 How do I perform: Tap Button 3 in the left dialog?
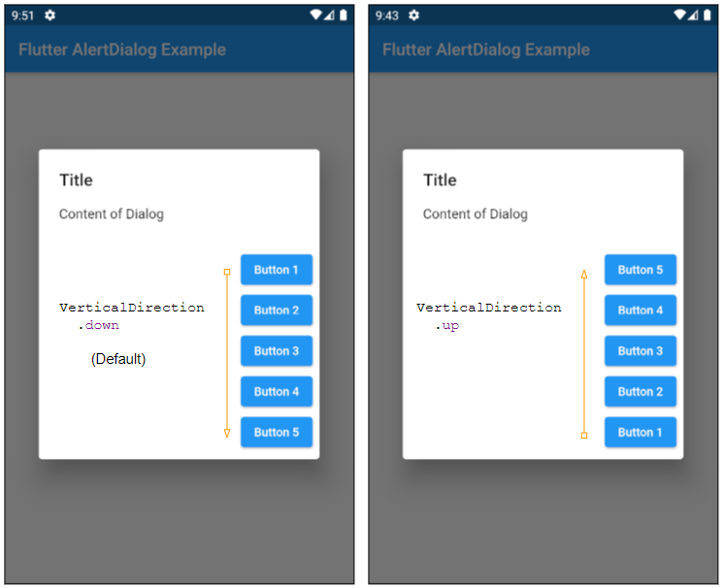coord(277,351)
